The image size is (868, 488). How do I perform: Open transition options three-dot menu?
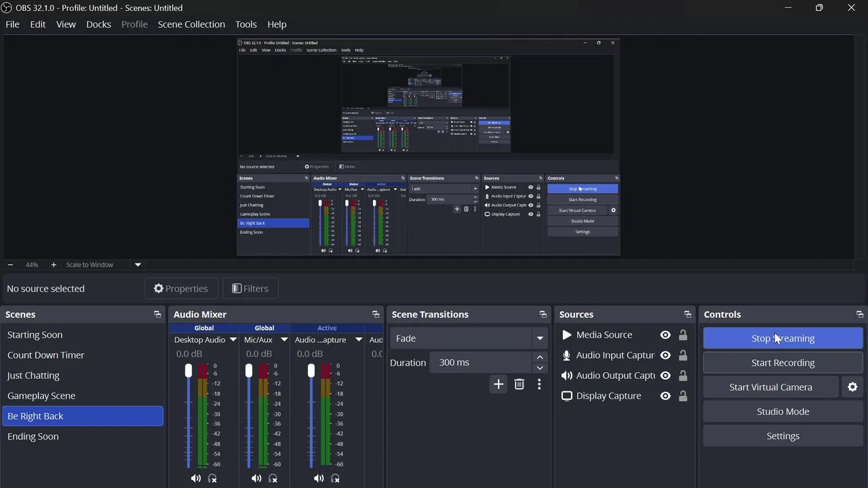(x=539, y=384)
